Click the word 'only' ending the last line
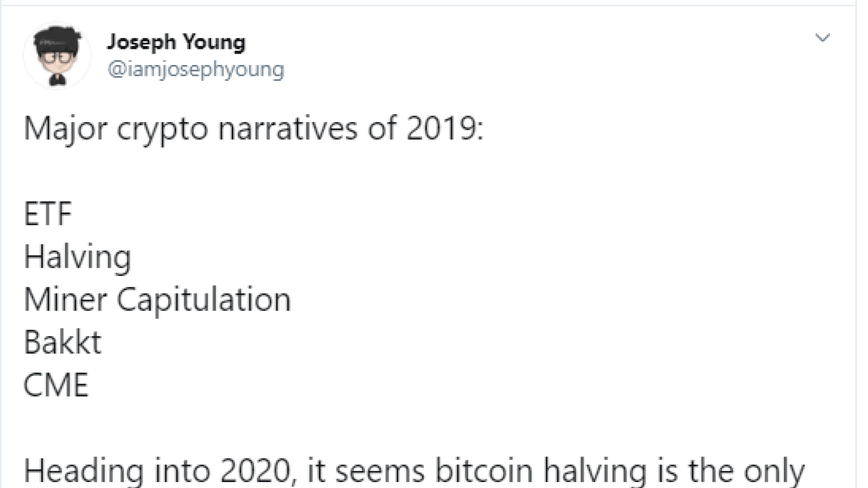Viewport: 868px width, 488px height. (774, 471)
